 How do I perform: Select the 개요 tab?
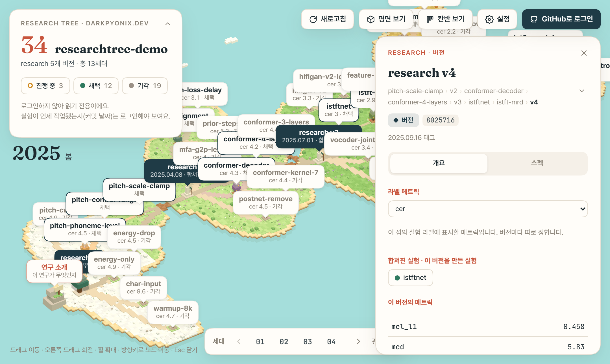point(439,163)
